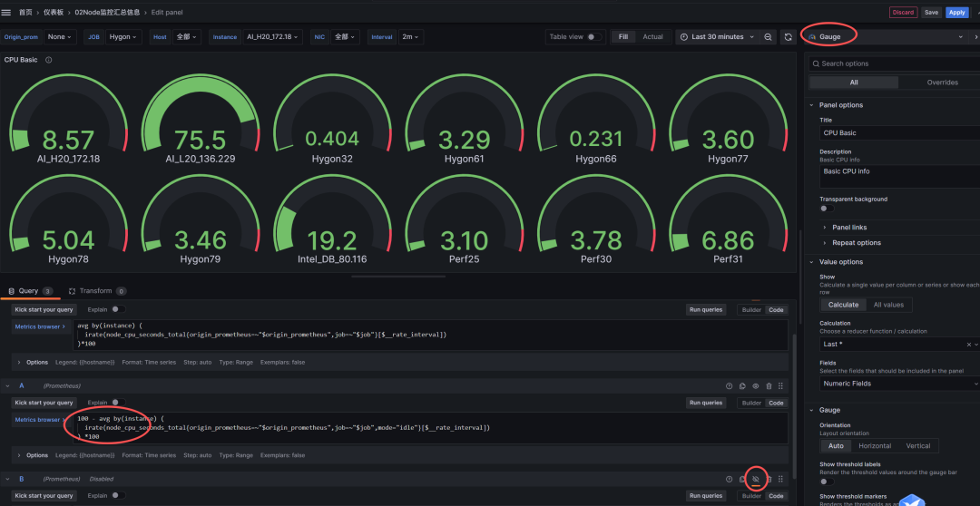This screenshot has height=506, width=980.
Task: Open the hamburger navigation menu
Action: pos(7,13)
